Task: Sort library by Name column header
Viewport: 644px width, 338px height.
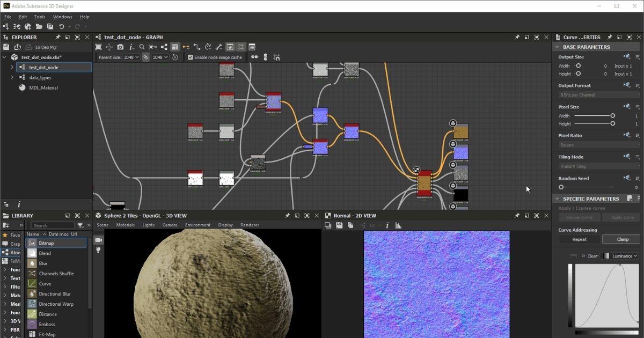Action: click(x=33, y=234)
